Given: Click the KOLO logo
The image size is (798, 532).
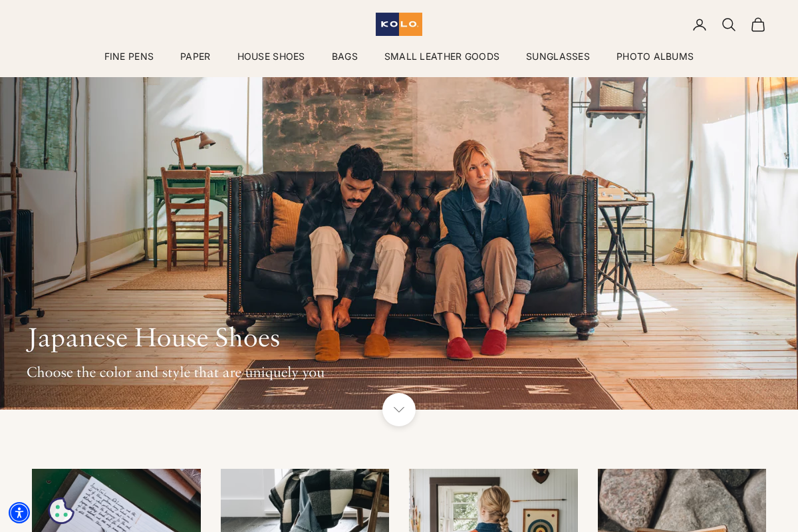Looking at the screenshot, I should pos(399,24).
